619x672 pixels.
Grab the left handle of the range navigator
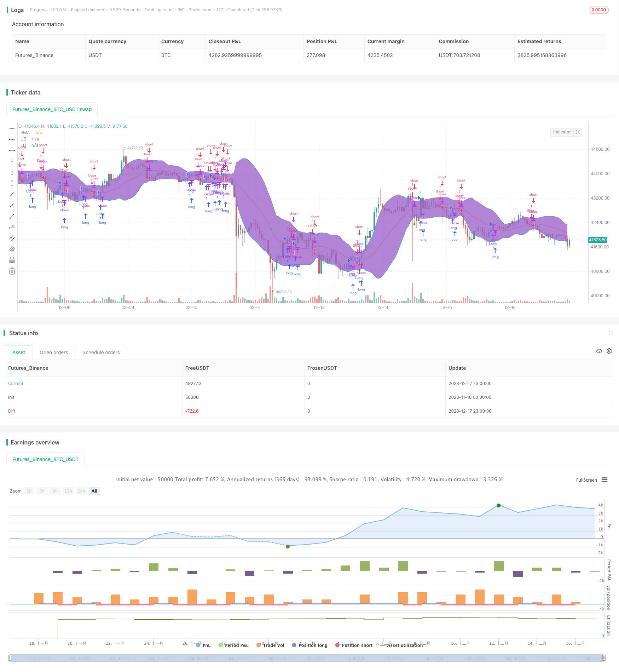(x=10, y=658)
